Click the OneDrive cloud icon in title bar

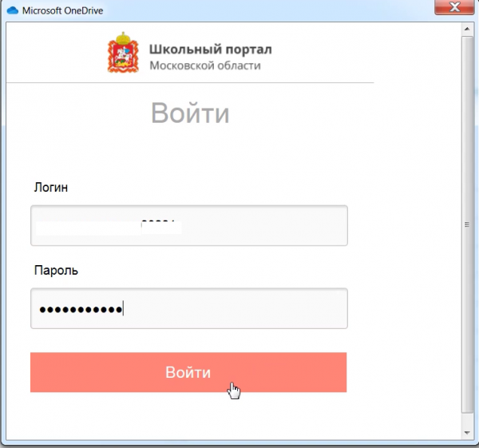pos(12,10)
